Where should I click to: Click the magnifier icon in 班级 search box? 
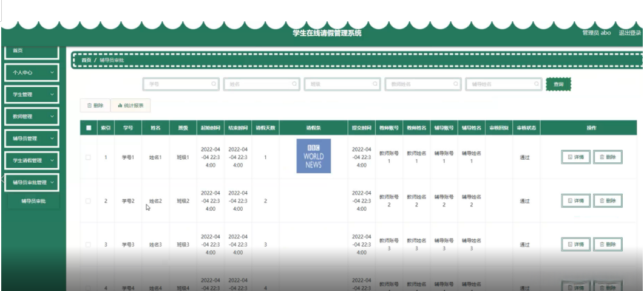pyautogui.click(x=375, y=84)
